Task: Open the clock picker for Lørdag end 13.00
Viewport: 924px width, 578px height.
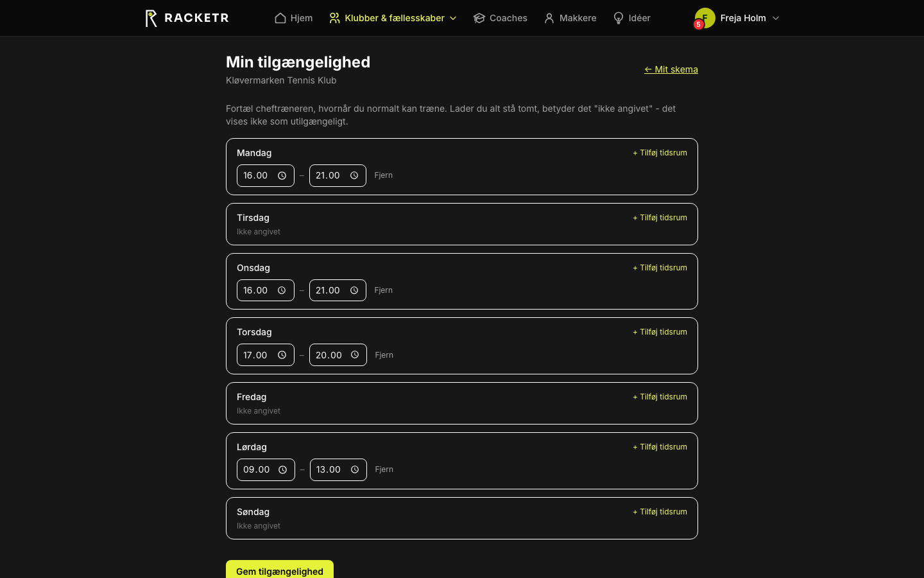Action: pyautogui.click(x=355, y=469)
